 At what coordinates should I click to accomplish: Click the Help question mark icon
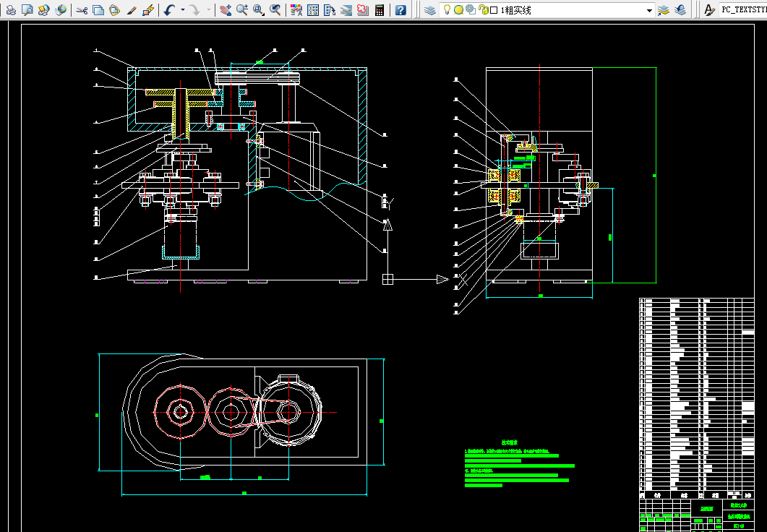[400, 10]
